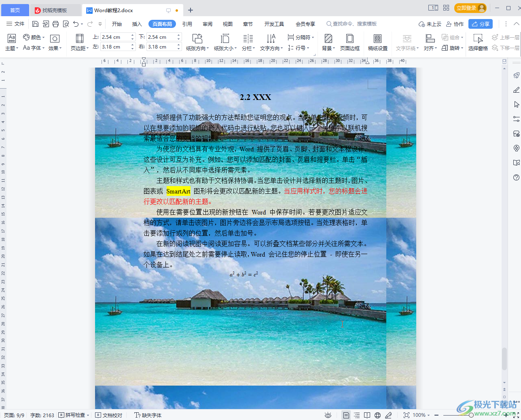Open 文字方向 (text direction) options
Screen dimensions: 521x420
[x=271, y=42]
